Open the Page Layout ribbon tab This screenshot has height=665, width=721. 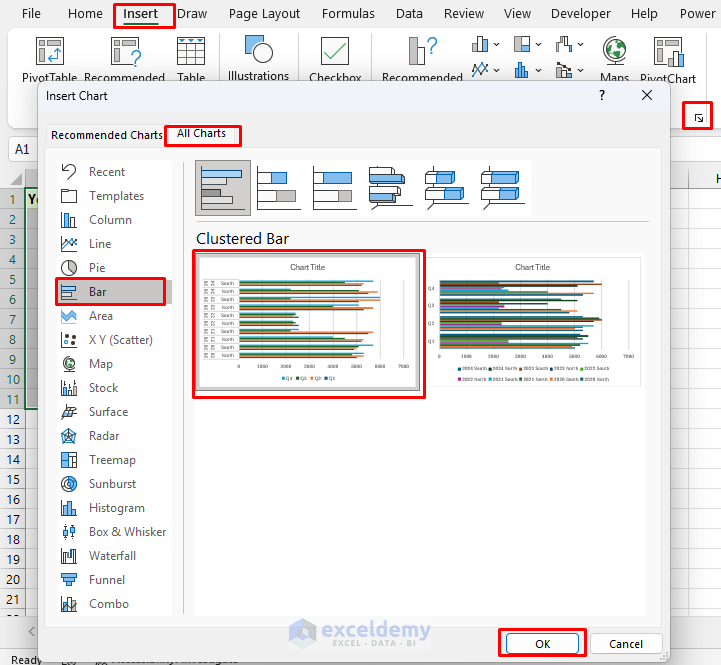264,14
